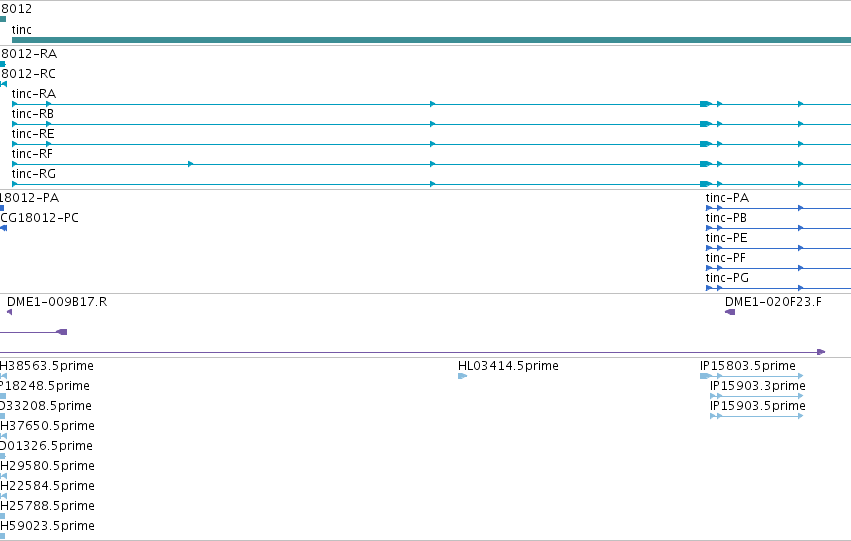Select the tinc-RB transcript label
Screen dimensions: 851x541
(x=33, y=114)
